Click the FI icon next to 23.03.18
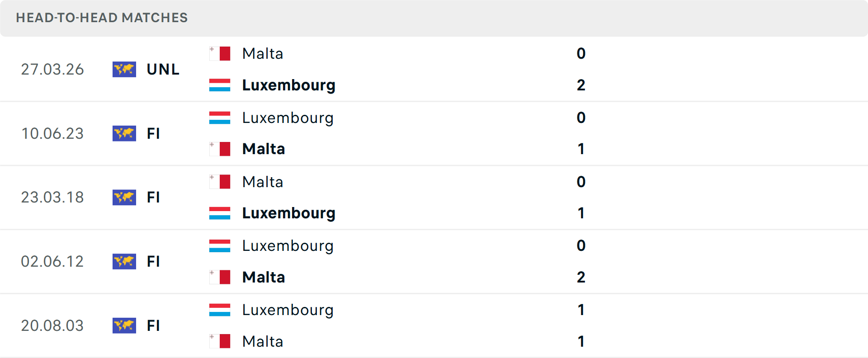Image resolution: width=868 pixels, height=358 pixels. [x=124, y=198]
